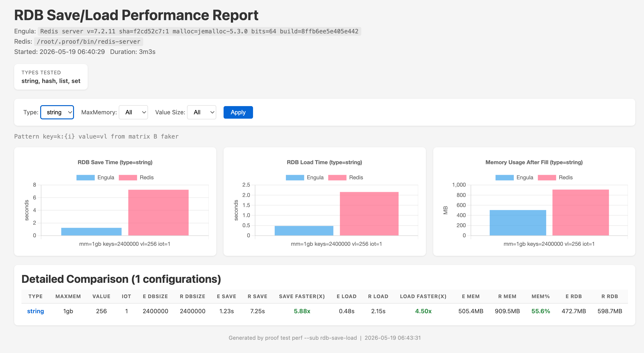Click the Detailed Comparison heading

pyautogui.click(x=121, y=279)
